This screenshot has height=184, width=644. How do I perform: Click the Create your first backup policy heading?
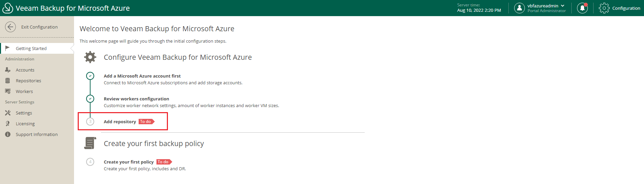tap(154, 143)
